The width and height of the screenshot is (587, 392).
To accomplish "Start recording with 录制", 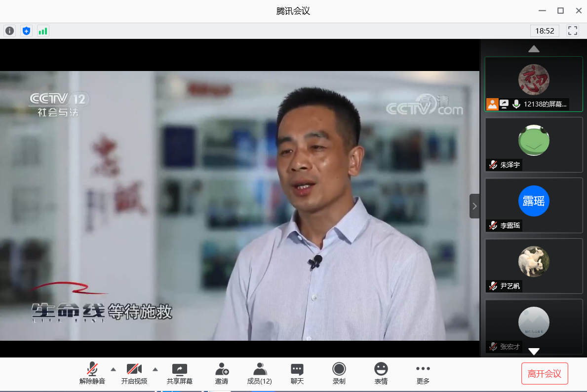I will click(339, 373).
